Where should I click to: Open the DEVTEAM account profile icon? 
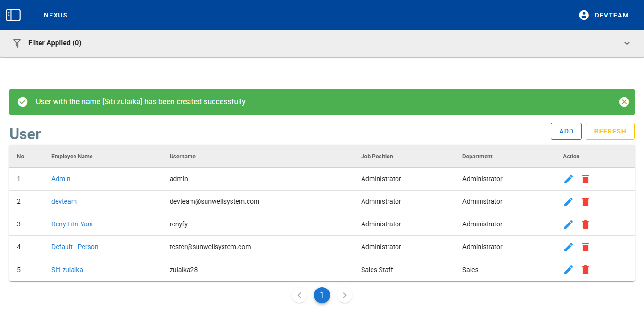pyautogui.click(x=584, y=15)
